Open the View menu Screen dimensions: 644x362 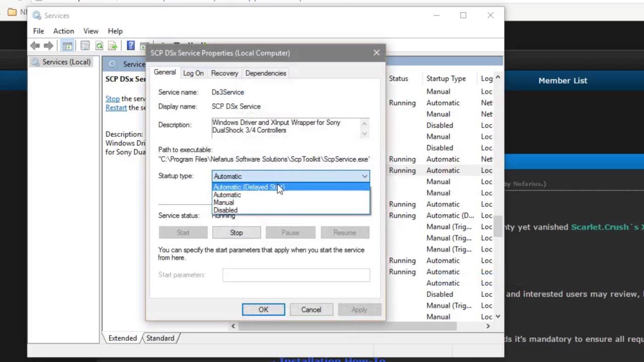coord(91,31)
